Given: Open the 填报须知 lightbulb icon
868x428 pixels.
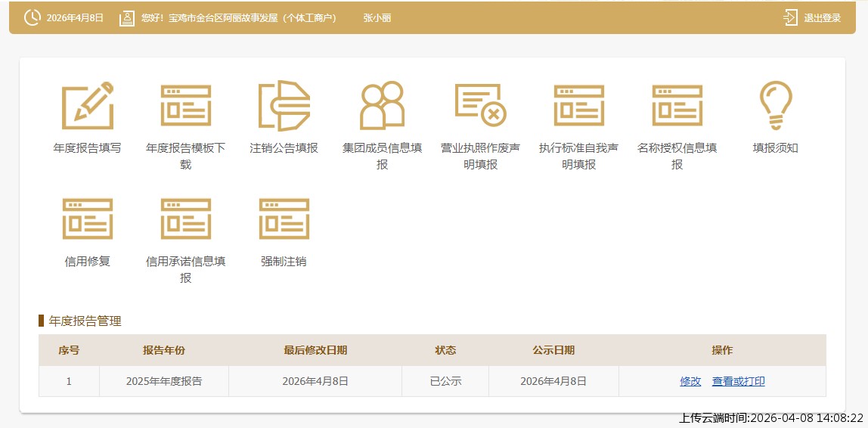Looking at the screenshot, I should pyautogui.click(x=776, y=106).
